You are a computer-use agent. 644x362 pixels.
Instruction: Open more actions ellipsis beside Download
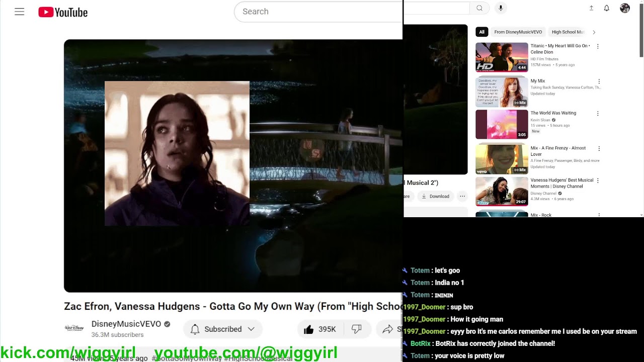pos(462,196)
